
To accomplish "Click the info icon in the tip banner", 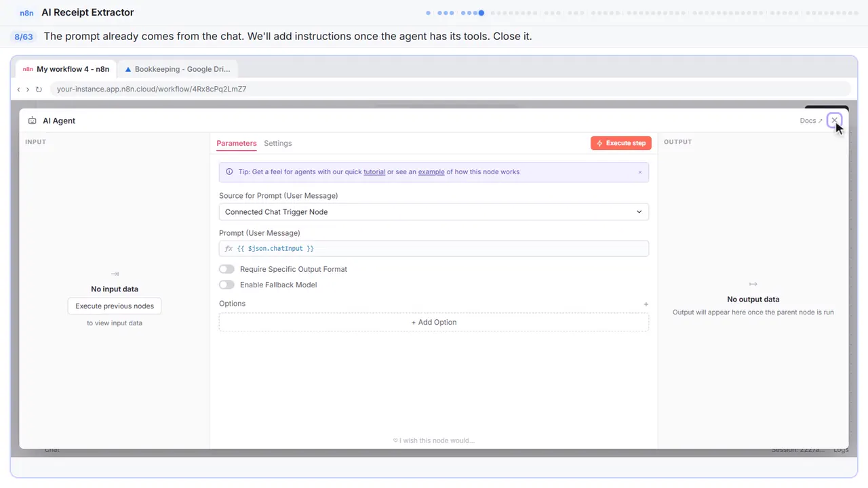I will click(x=229, y=172).
